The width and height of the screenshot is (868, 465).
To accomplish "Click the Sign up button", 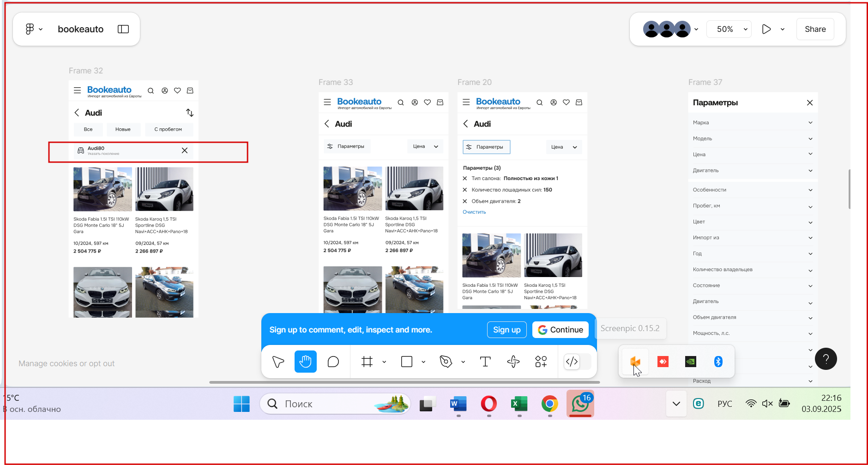I will tap(506, 330).
